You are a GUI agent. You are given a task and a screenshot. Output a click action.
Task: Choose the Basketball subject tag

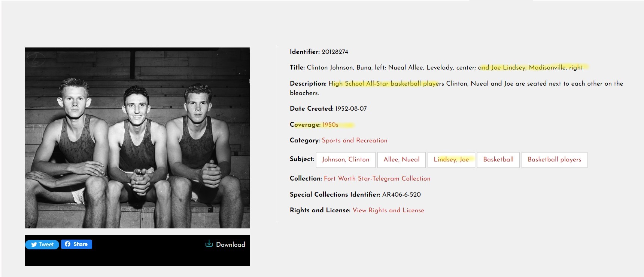point(498,160)
